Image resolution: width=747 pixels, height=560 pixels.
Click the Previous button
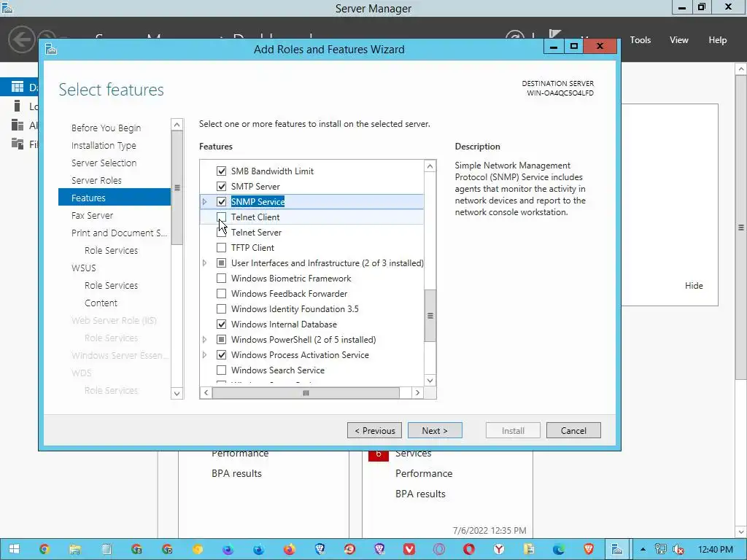[x=374, y=430]
